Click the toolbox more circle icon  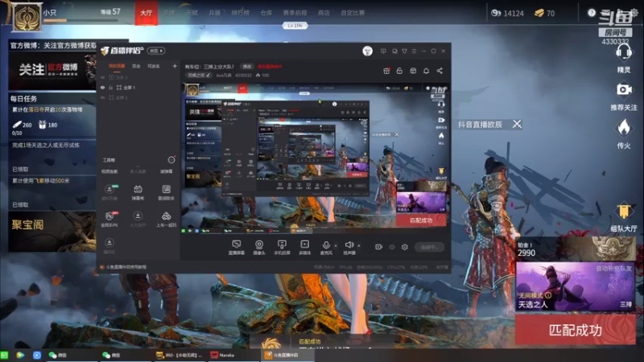171,160
